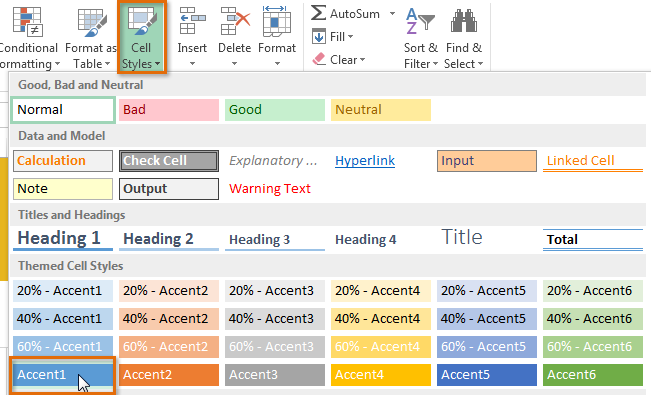
Task: Open the Fill dropdown arrow
Action: (x=350, y=37)
